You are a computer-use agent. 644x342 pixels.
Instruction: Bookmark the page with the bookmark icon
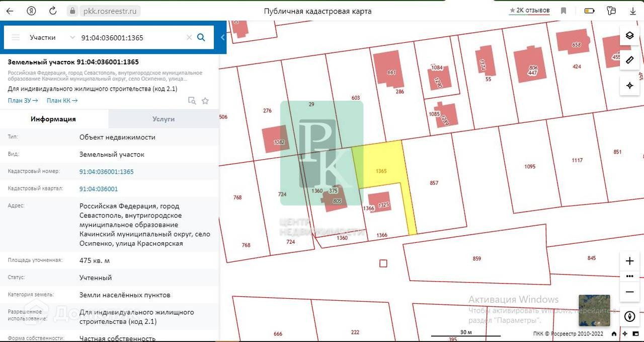coord(563,11)
